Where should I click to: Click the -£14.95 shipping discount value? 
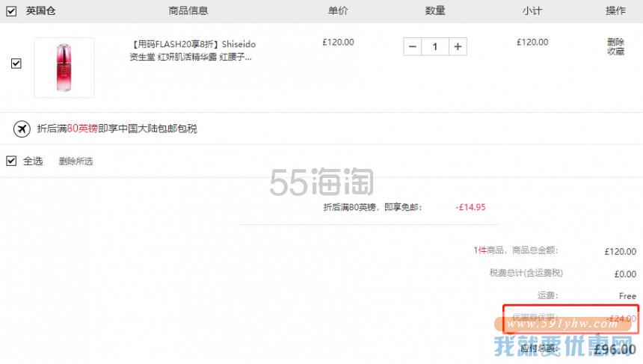coord(470,208)
